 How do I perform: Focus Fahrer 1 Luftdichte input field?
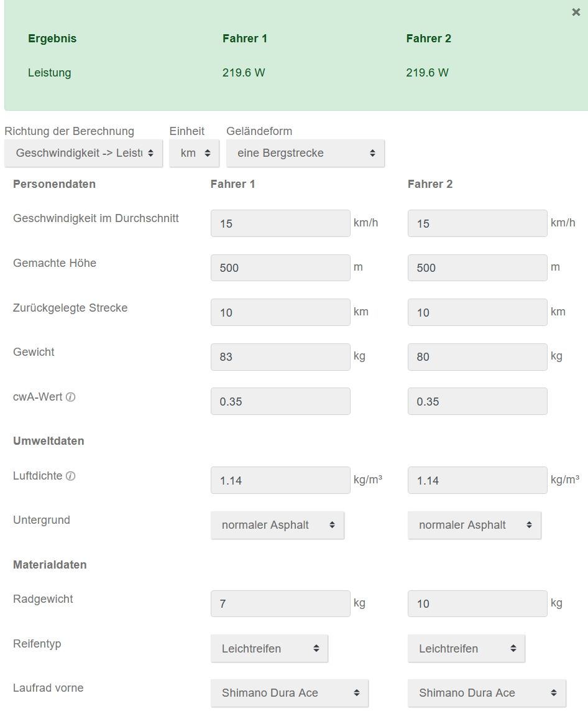click(x=280, y=480)
